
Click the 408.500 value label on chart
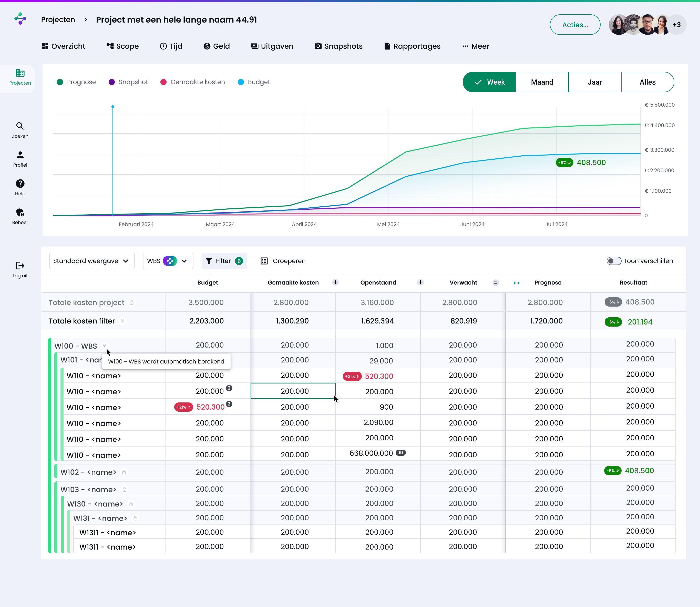pos(591,163)
